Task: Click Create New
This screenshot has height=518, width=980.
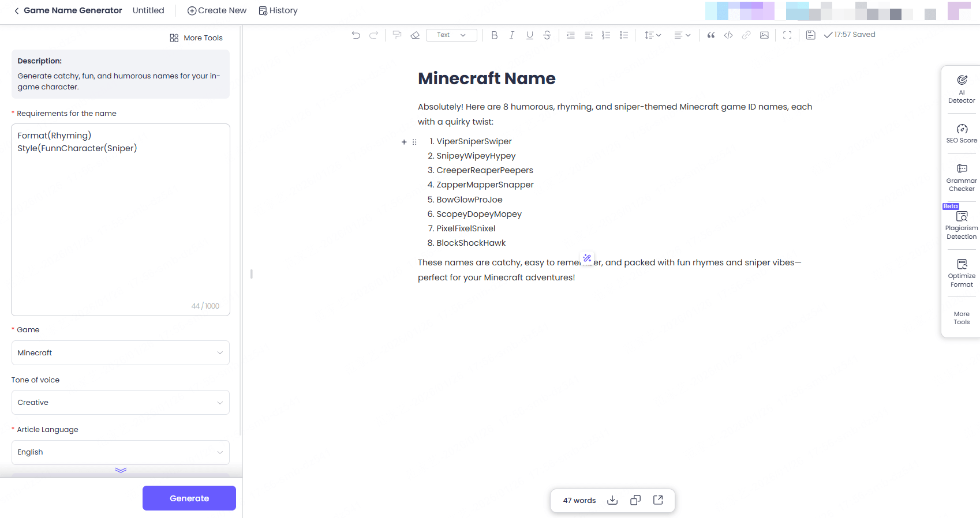Action: 217,10
